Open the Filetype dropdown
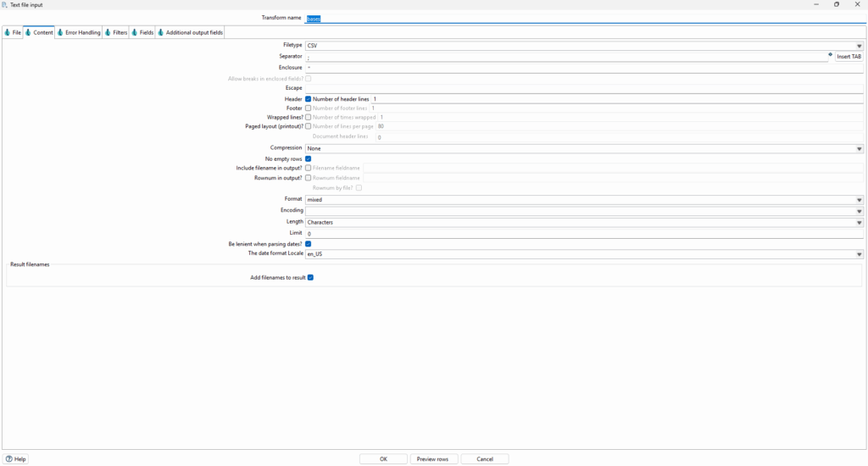 (584, 46)
